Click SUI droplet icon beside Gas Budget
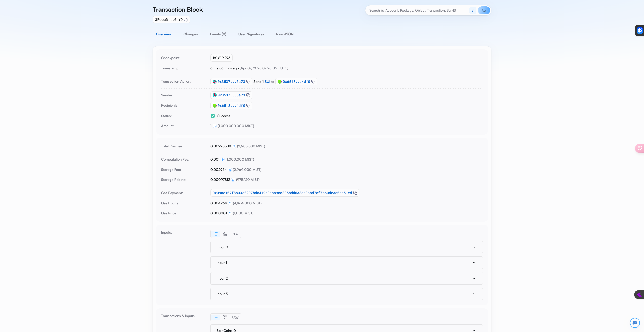644x332 pixels. coord(230,203)
